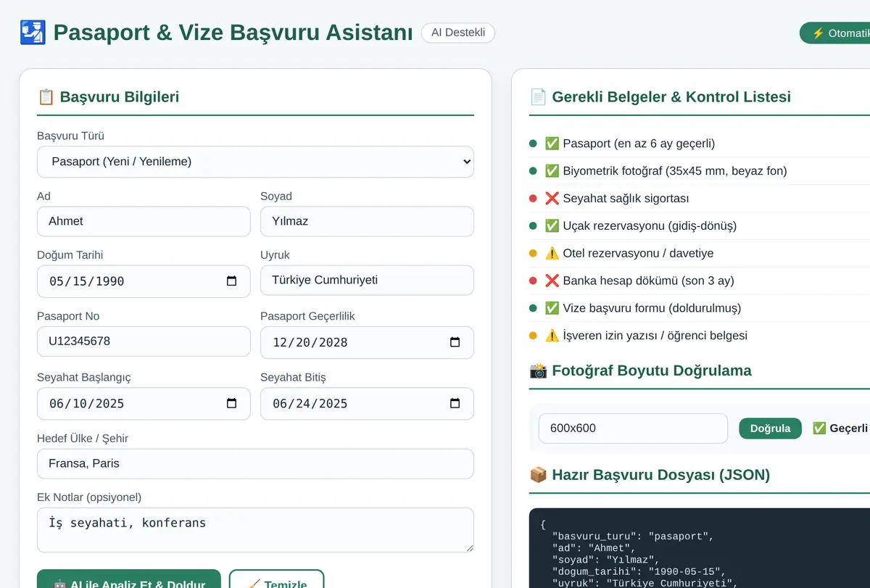Click the camera icon beside Fotoğraf Boyutu Doğrulama
This screenshot has height=588, width=870.
(x=538, y=371)
